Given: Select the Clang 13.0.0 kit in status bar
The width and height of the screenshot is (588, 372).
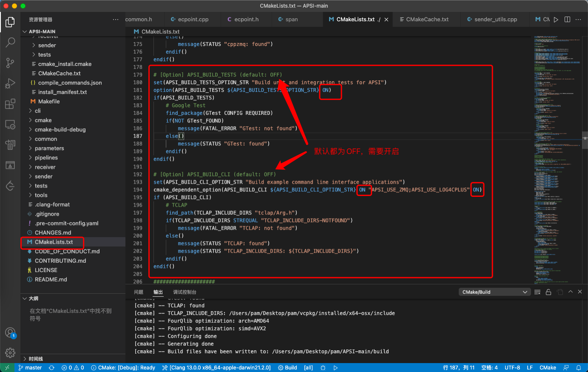Looking at the screenshot, I should pyautogui.click(x=216, y=368).
